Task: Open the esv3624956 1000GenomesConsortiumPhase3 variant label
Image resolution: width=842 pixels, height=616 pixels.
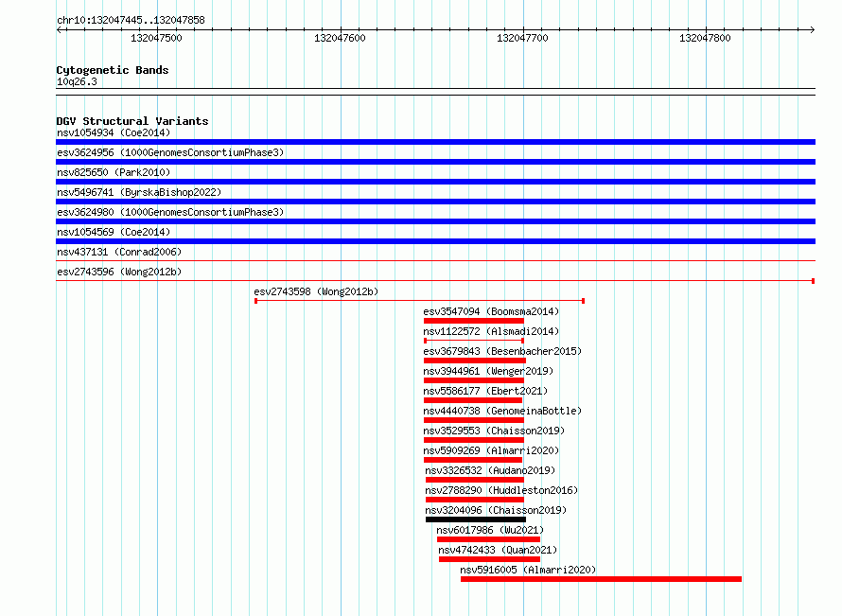Action: pos(170,152)
